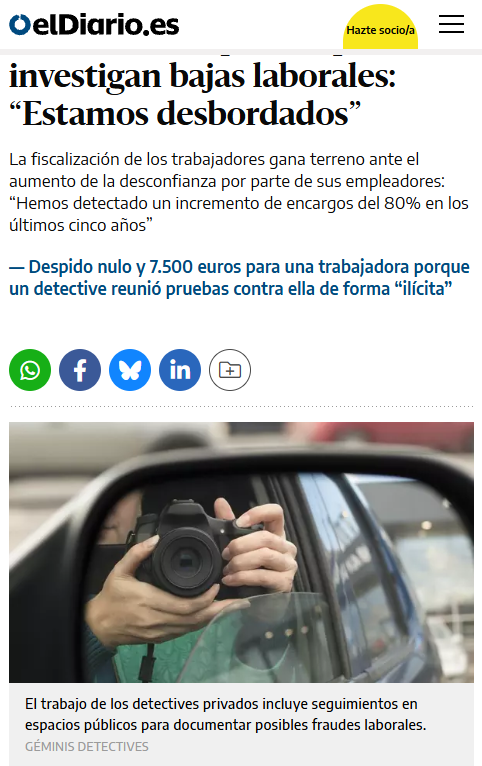The image size is (482, 766).
Task: Click the GÉMINIS DETECTIVES photo credit
Action: [x=86, y=746]
